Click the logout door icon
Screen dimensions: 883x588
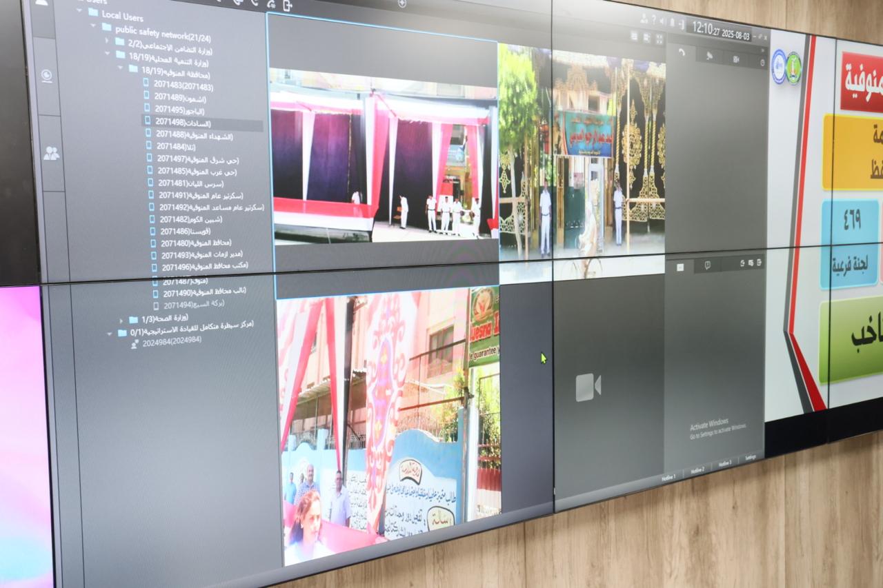tap(682, 24)
